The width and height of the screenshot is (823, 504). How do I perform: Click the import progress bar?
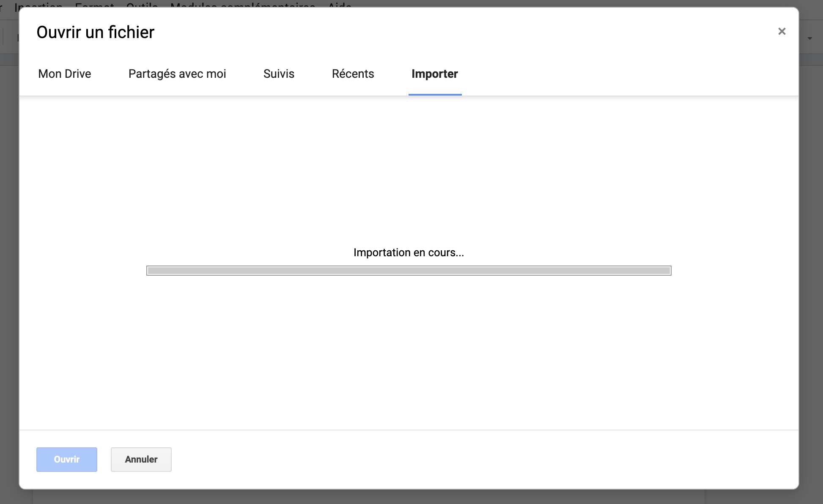point(409,271)
